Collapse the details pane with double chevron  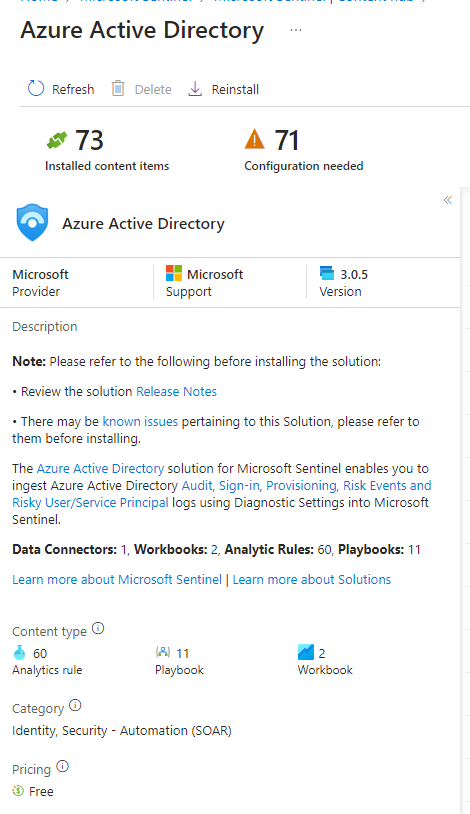pyautogui.click(x=448, y=200)
